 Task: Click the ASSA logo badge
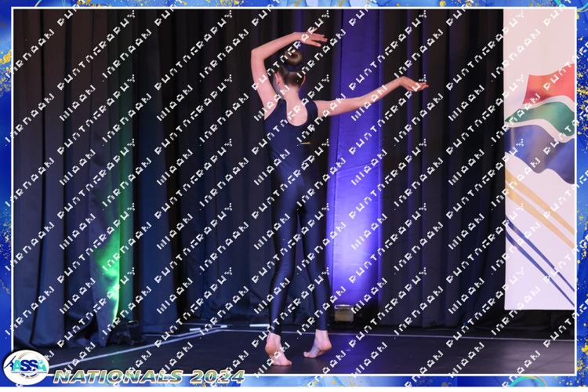26,368
